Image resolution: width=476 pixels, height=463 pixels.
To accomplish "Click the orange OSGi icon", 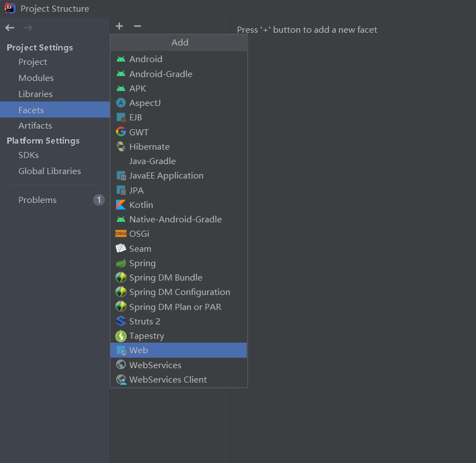I will coord(121,233).
